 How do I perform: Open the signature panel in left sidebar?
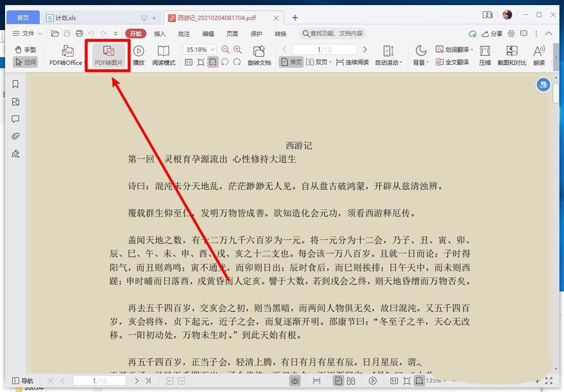point(15,153)
